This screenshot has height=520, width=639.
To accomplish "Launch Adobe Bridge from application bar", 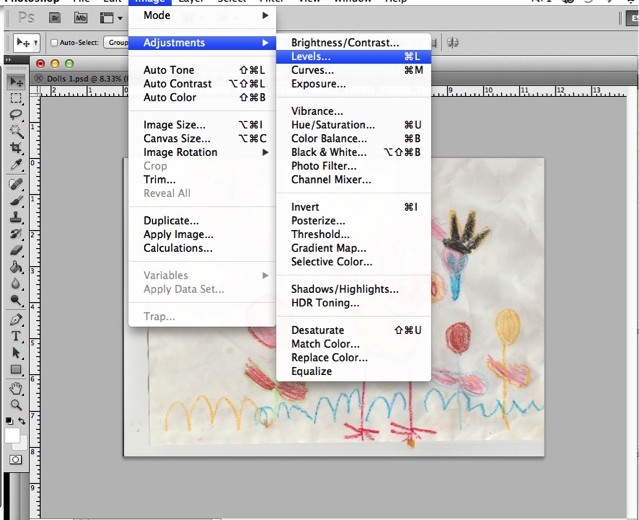I will pos(55,18).
